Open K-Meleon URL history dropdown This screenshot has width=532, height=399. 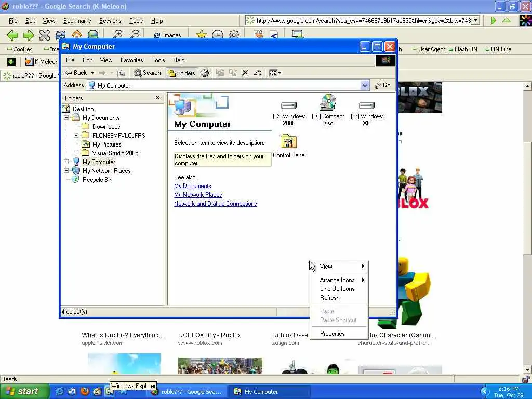[x=476, y=20]
